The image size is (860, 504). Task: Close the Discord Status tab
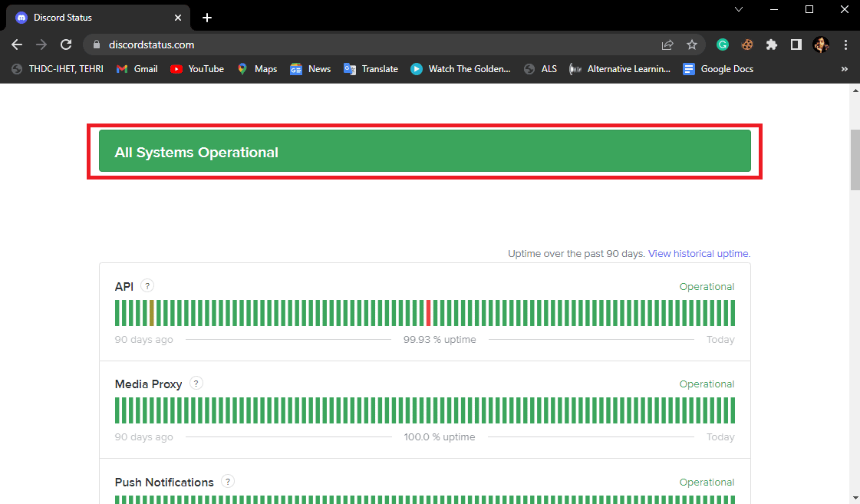[178, 18]
